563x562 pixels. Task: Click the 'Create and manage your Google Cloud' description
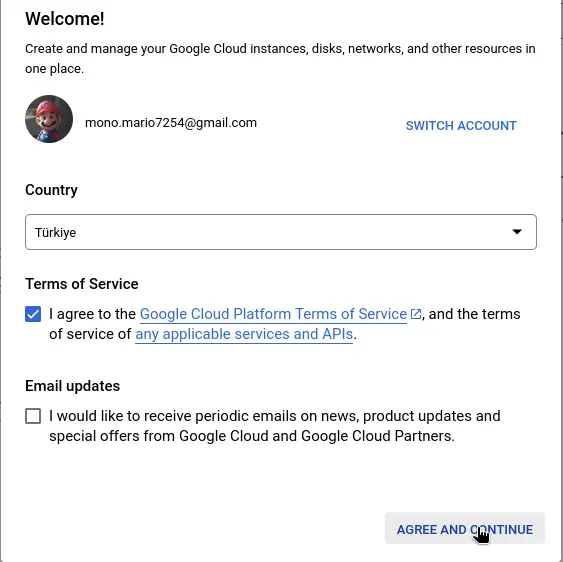tap(280, 59)
